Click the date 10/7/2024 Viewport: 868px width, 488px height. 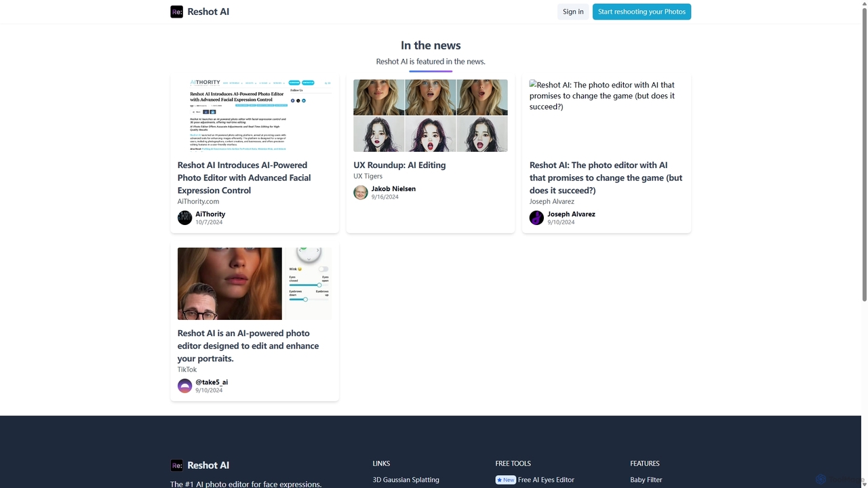209,222
